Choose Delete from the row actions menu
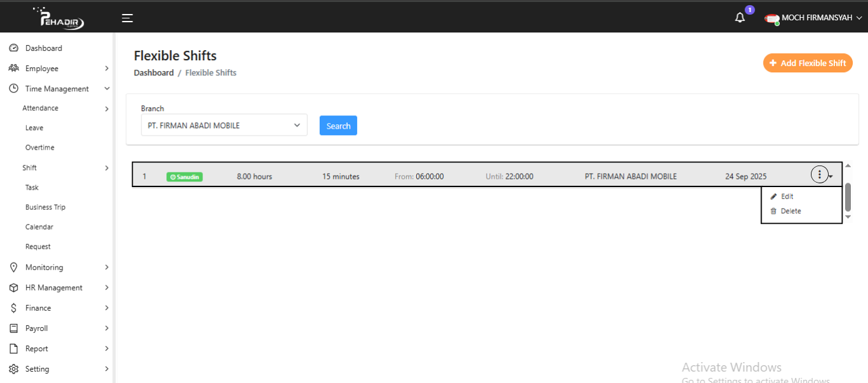This screenshot has height=383, width=868. click(790, 211)
